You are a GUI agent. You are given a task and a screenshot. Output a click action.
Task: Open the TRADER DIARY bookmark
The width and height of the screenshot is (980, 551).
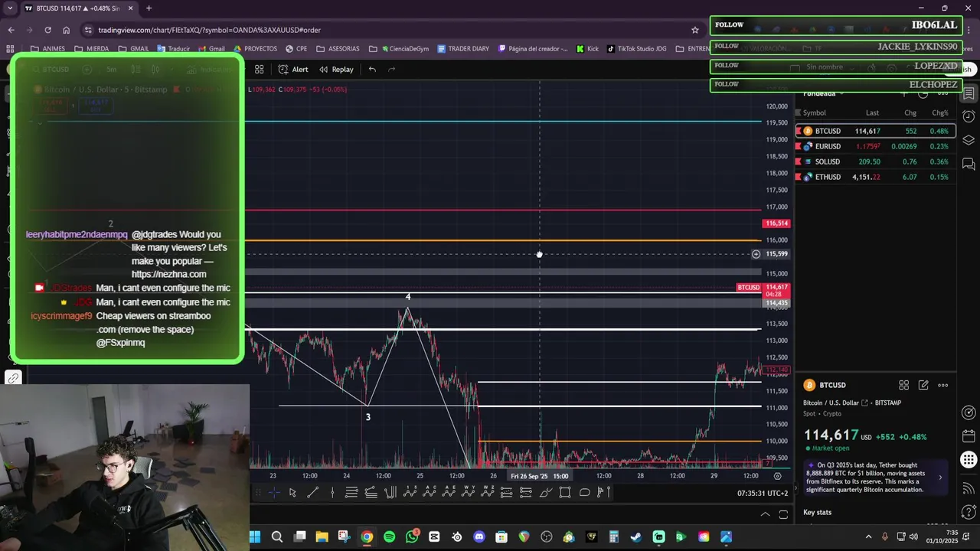click(x=463, y=49)
